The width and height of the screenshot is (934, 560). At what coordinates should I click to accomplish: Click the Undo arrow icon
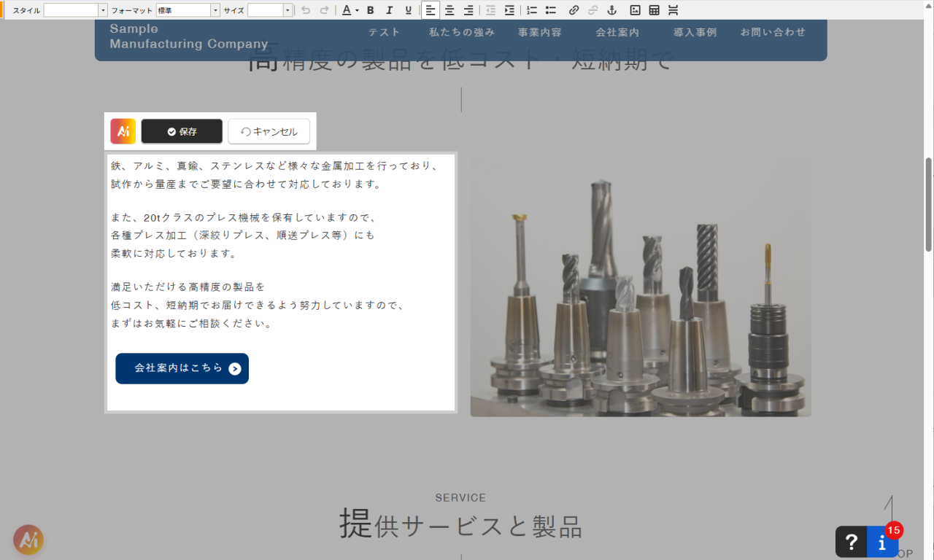[x=306, y=10]
